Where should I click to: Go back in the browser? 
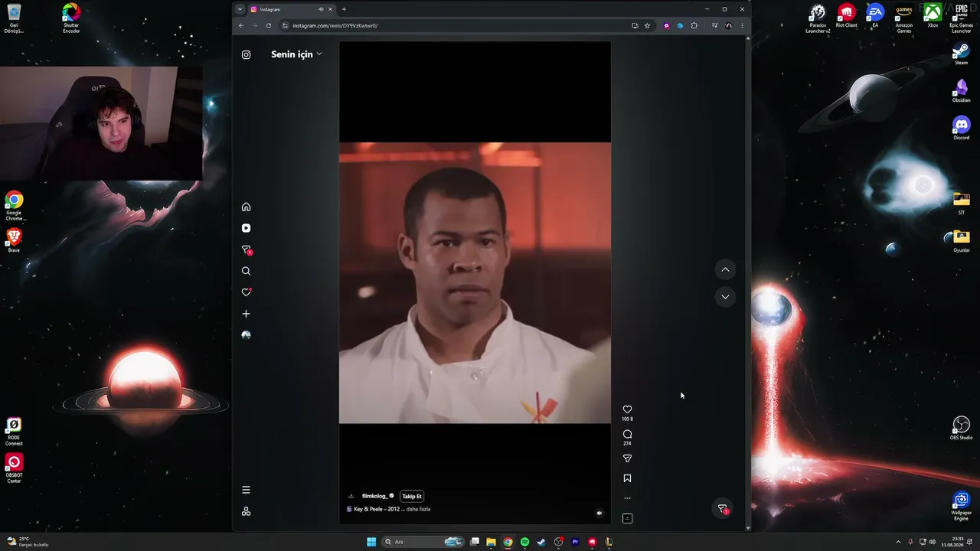tap(241, 25)
